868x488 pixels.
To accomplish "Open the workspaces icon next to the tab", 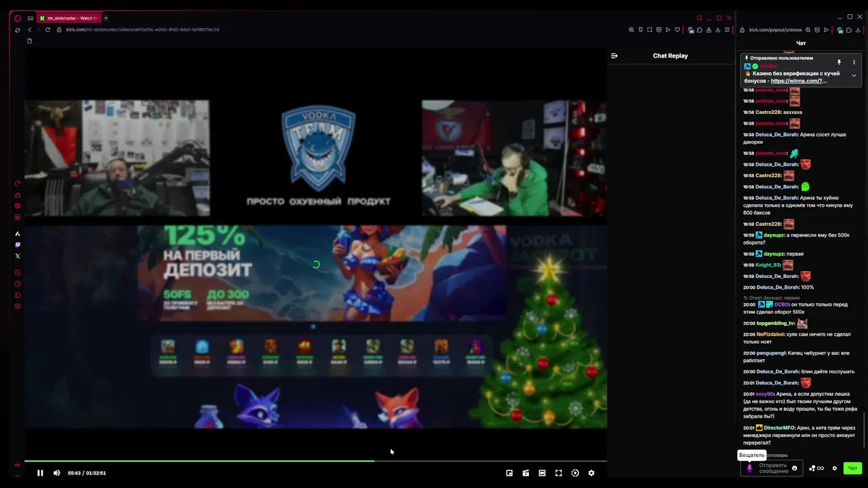I will [31, 18].
